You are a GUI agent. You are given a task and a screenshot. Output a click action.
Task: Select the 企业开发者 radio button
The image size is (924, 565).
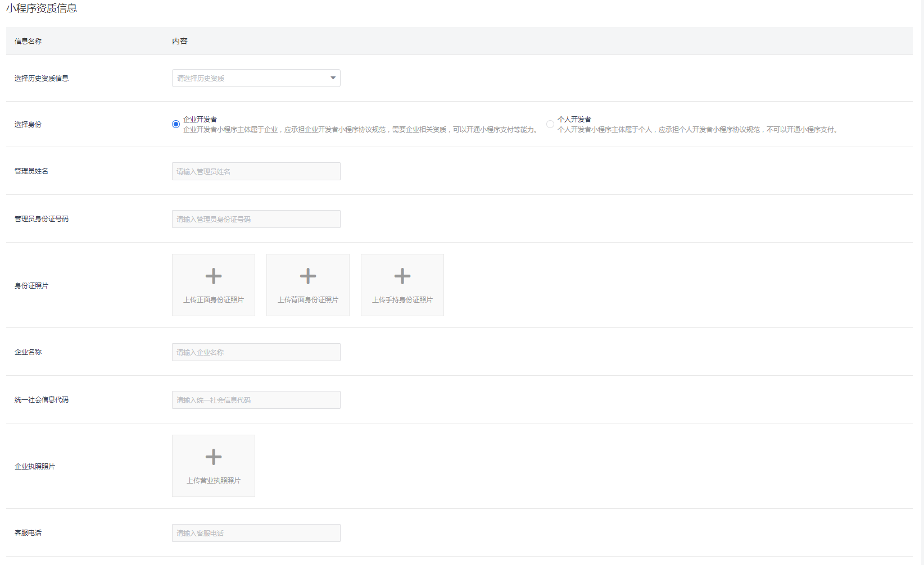[176, 124]
